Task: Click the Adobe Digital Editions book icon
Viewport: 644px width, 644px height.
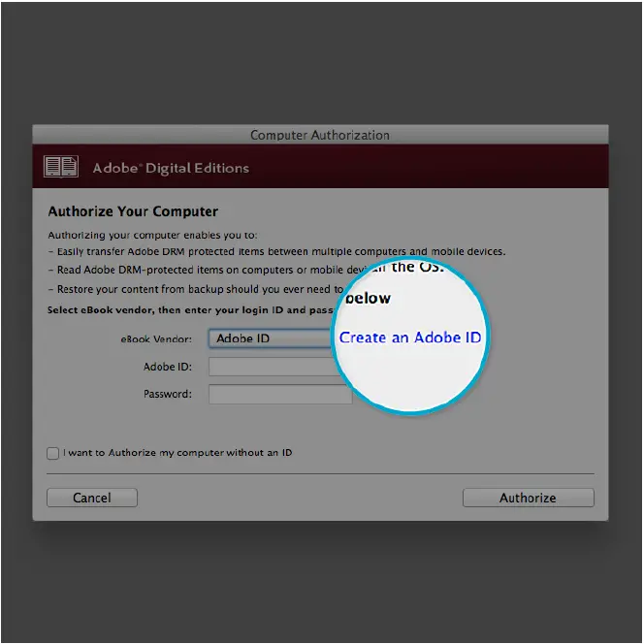Action: [x=61, y=167]
